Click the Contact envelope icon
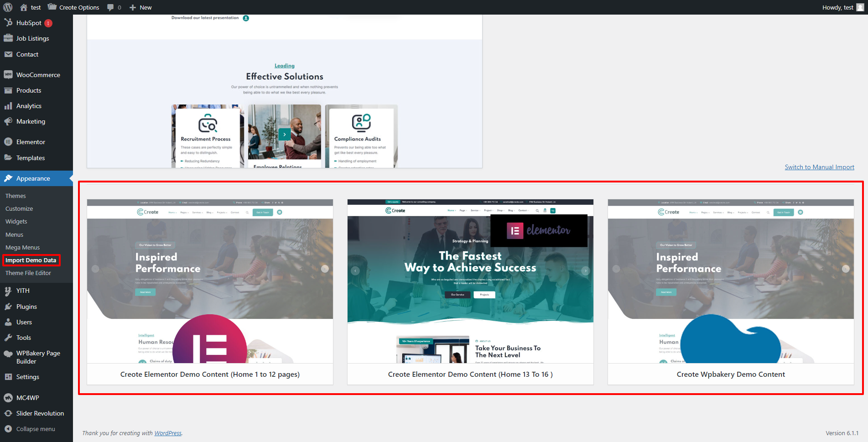Screen dimensions: 868x442 [x=8, y=54]
